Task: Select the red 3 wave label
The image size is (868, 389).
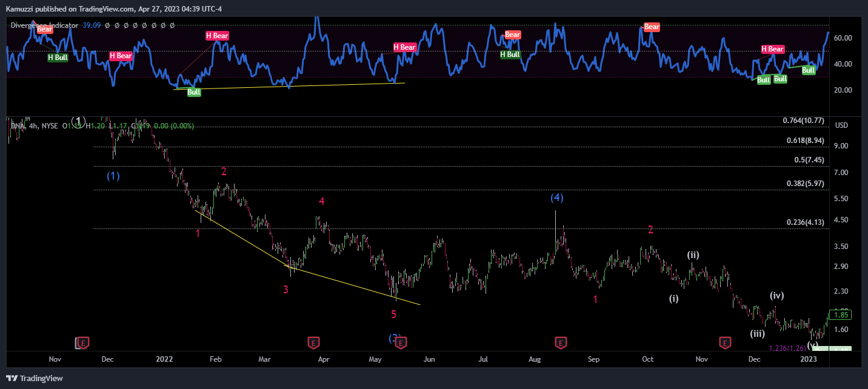Action: pos(285,290)
